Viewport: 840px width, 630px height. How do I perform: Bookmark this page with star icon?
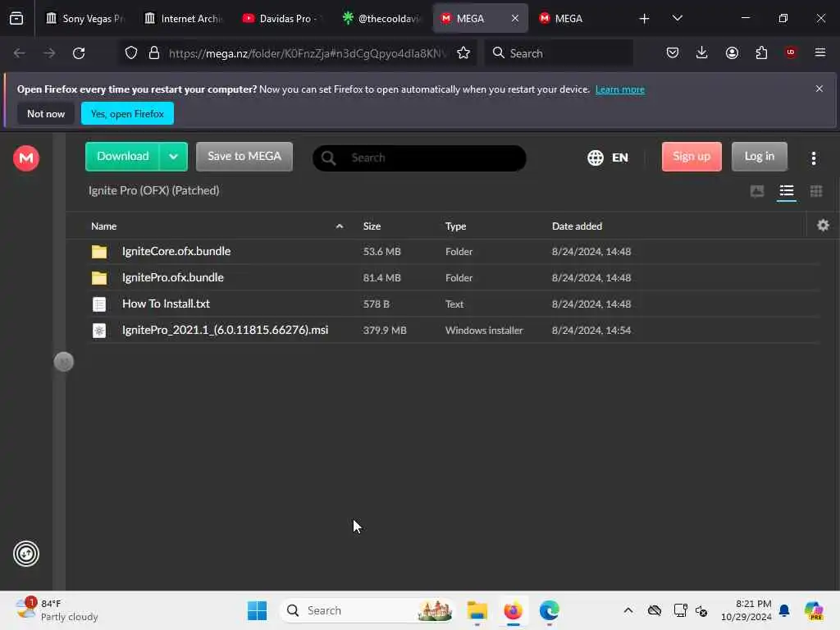(463, 53)
